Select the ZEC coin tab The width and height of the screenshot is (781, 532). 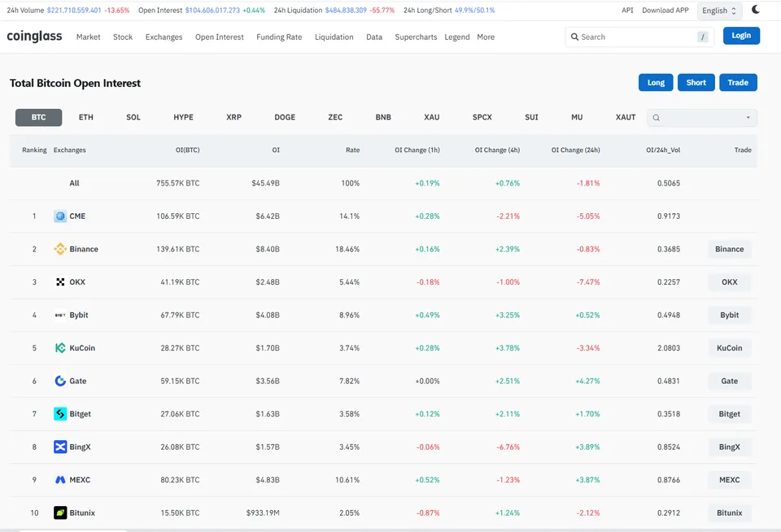coord(335,118)
